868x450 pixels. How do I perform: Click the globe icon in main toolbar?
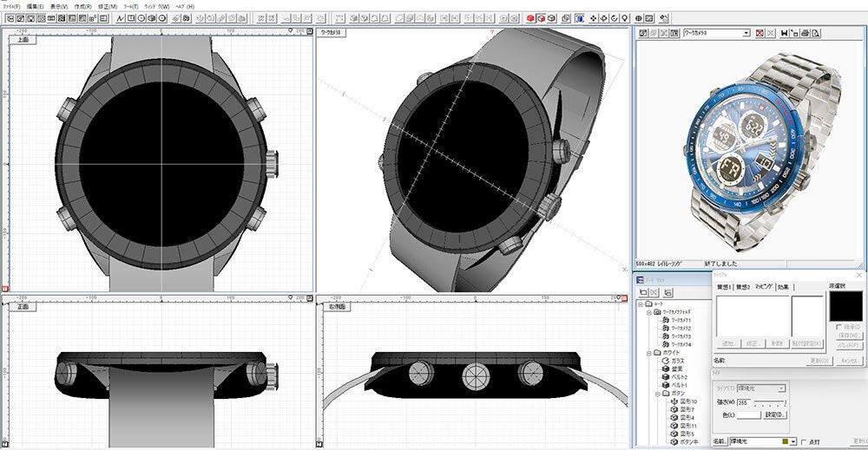[x=639, y=17]
